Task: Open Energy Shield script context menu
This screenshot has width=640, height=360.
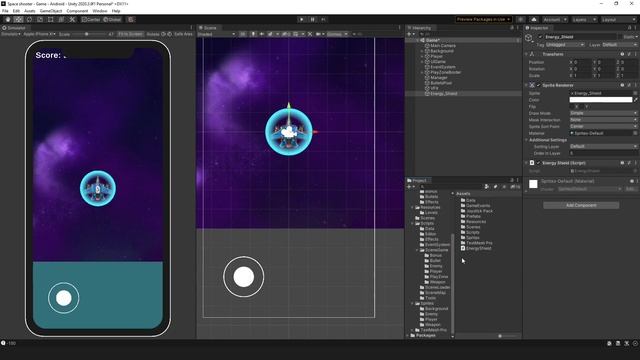Action: click(636, 163)
